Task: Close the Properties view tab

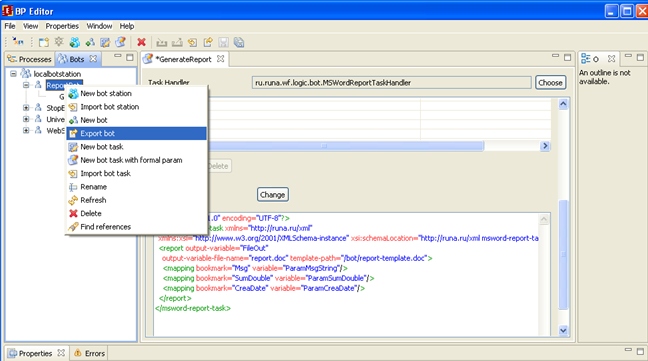Action: click(61, 353)
